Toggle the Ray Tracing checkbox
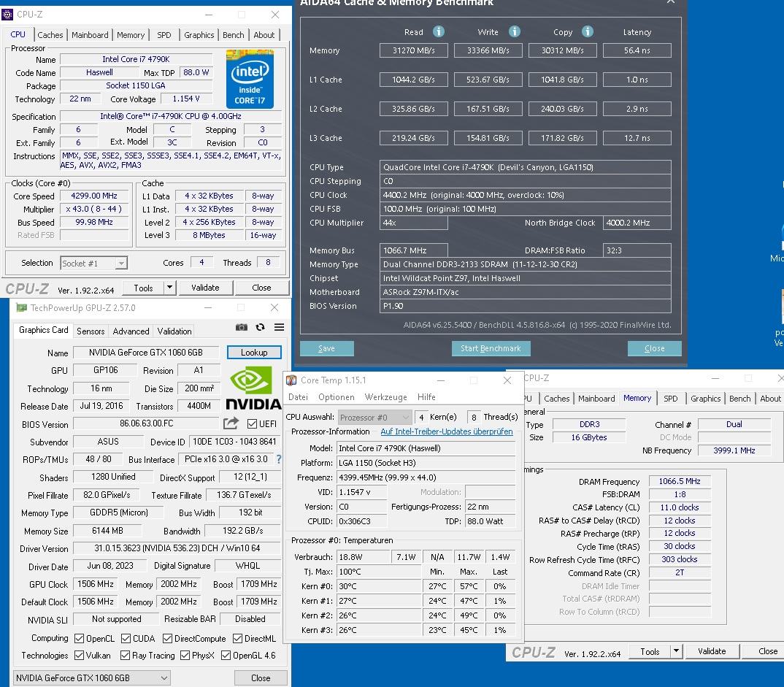The width and height of the screenshot is (784, 687). (125, 655)
